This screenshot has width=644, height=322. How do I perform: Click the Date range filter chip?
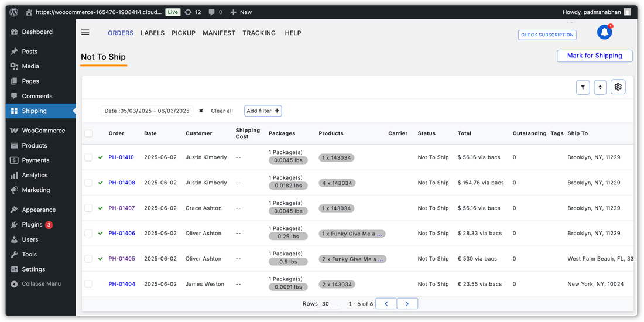click(x=147, y=111)
